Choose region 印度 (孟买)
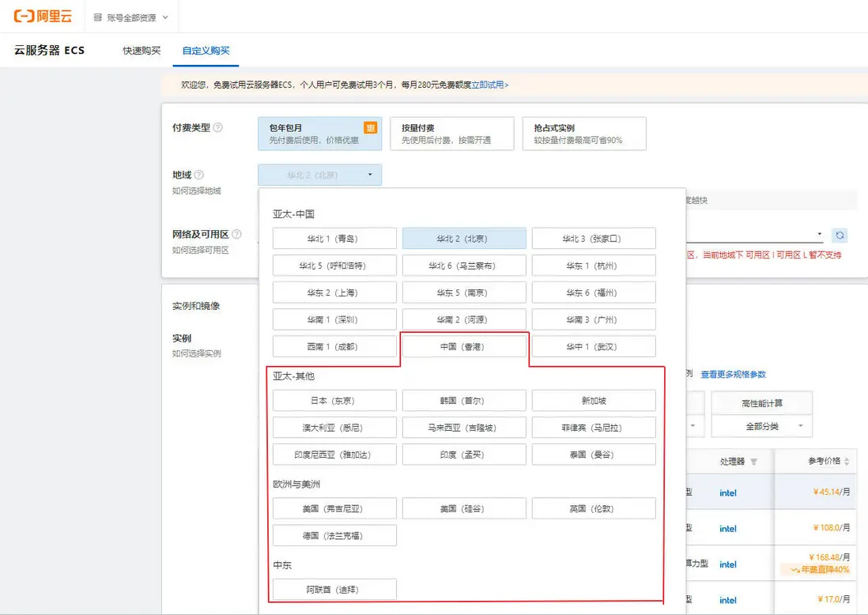 (x=464, y=455)
